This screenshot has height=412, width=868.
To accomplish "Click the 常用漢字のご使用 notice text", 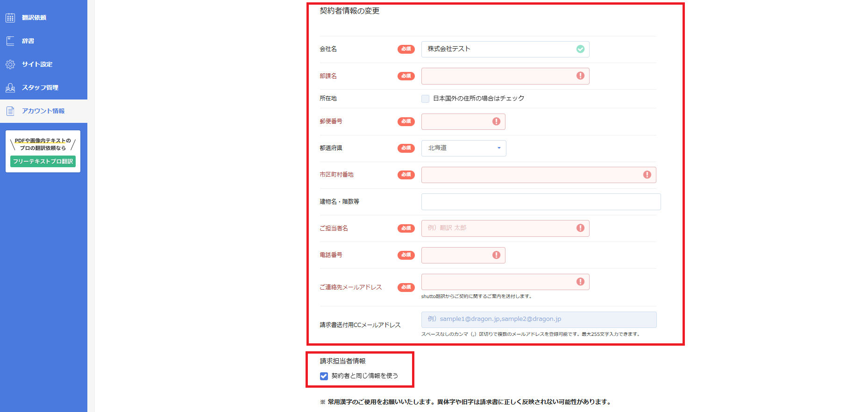I will point(465,402).
